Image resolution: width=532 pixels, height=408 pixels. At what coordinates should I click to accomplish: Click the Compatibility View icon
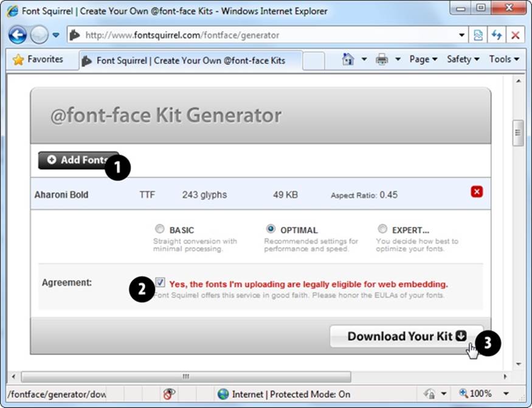coord(478,35)
